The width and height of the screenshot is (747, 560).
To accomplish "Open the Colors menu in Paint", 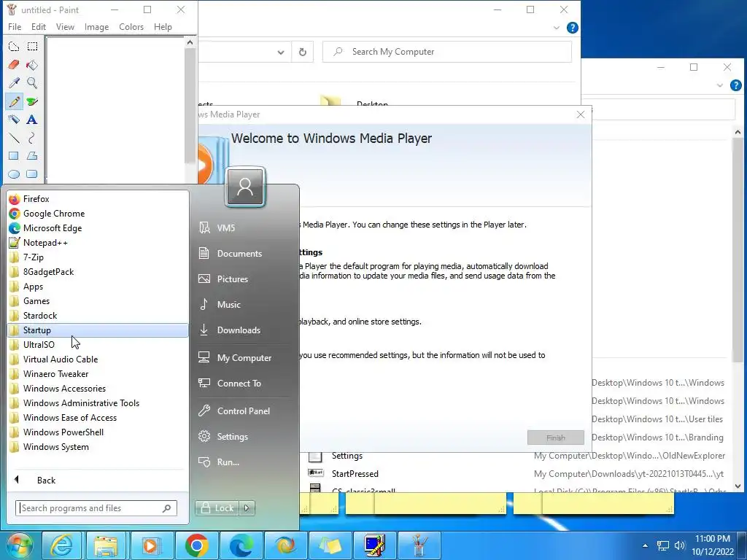I will [131, 27].
